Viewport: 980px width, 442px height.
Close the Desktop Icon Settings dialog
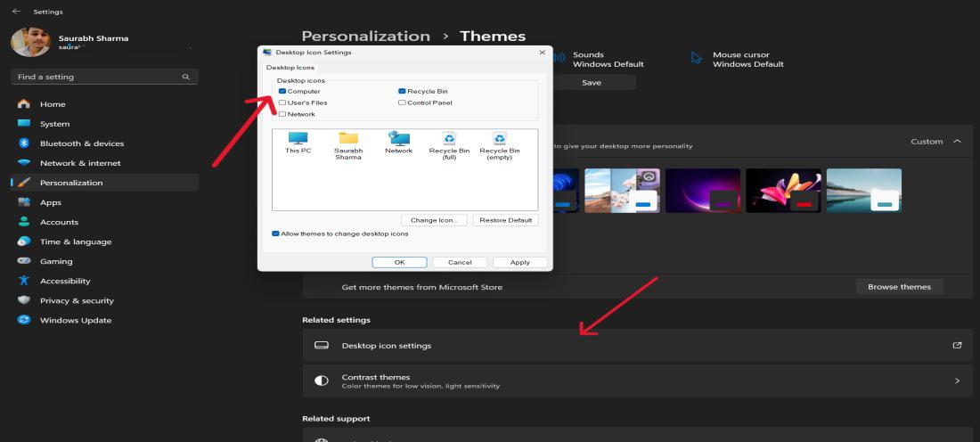pyautogui.click(x=542, y=53)
